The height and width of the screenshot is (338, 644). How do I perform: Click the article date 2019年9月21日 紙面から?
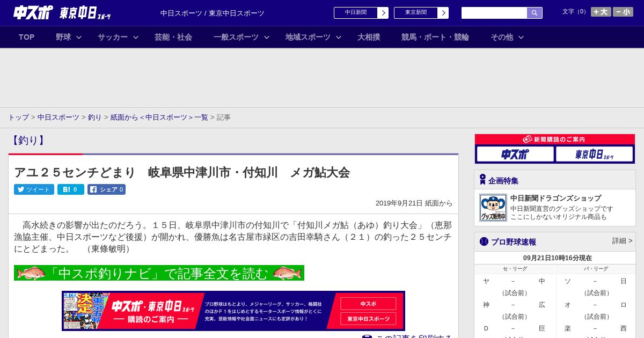coord(414,203)
